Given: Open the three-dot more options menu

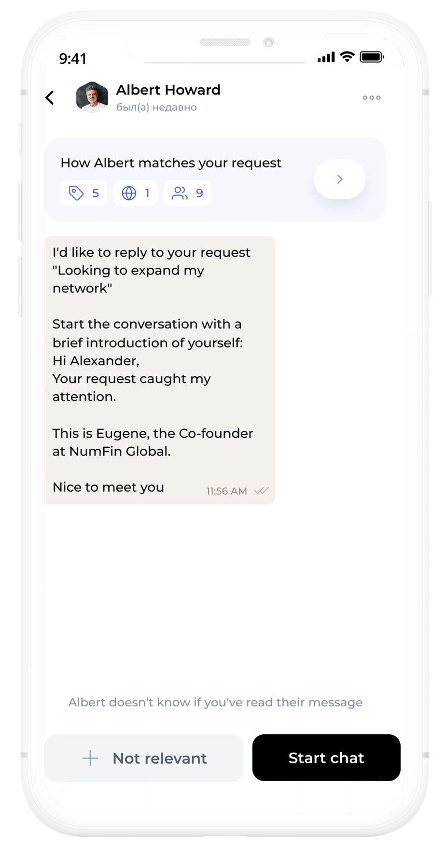Looking at the screenshot, I should click(372, 98).
